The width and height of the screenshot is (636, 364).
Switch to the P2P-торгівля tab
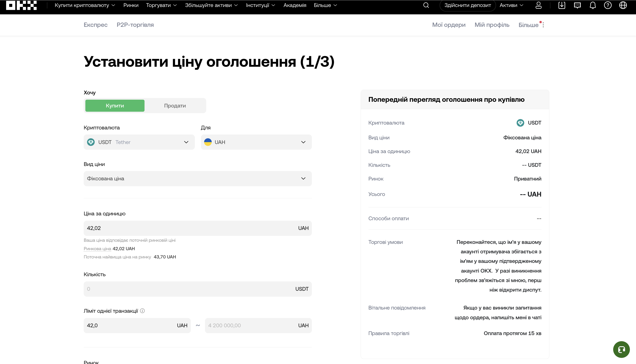(135, 25)
